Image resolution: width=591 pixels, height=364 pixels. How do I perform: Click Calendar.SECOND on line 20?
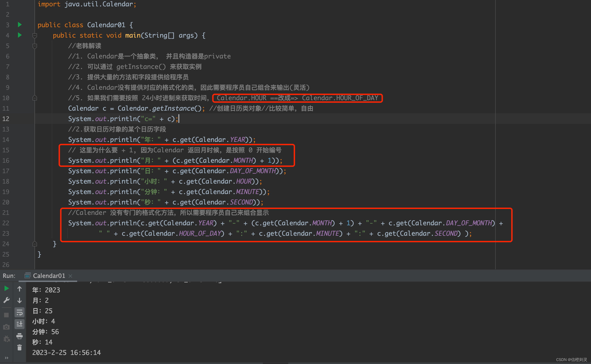tap(224, 202)
